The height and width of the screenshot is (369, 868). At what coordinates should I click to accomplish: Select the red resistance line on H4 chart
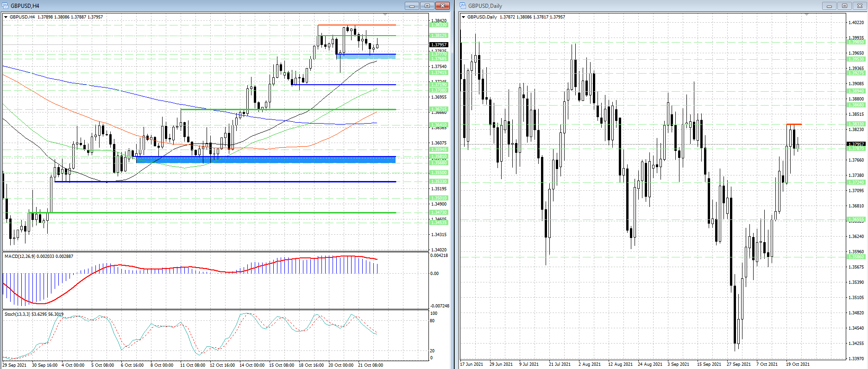pos(357,25)
